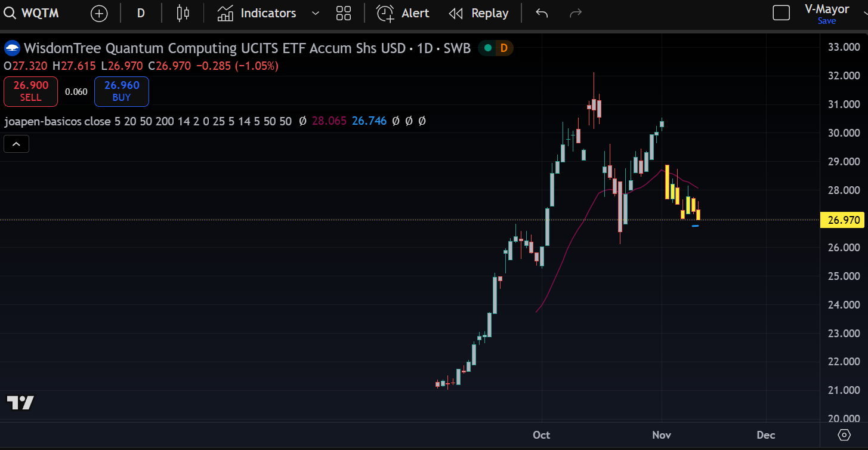The height and width of the screenshot is (450, 868).
Task: Open candlestick chart type selector
Action: click(x=183, y=13)
